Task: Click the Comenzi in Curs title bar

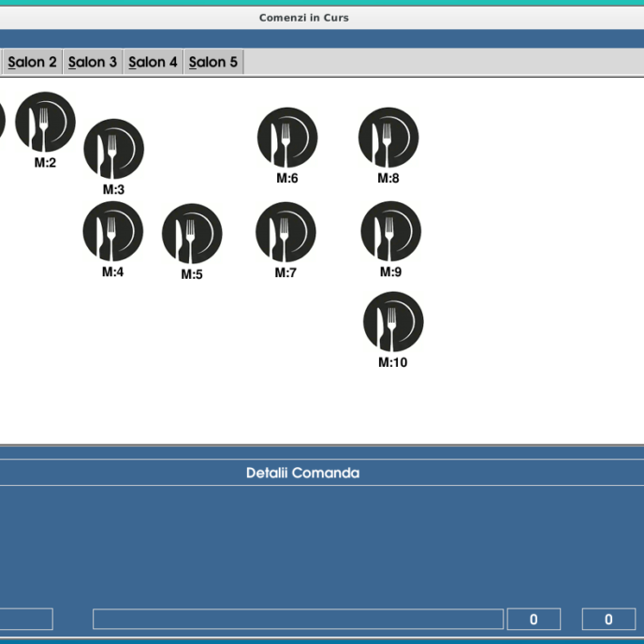Action: (x=303, y=18)
